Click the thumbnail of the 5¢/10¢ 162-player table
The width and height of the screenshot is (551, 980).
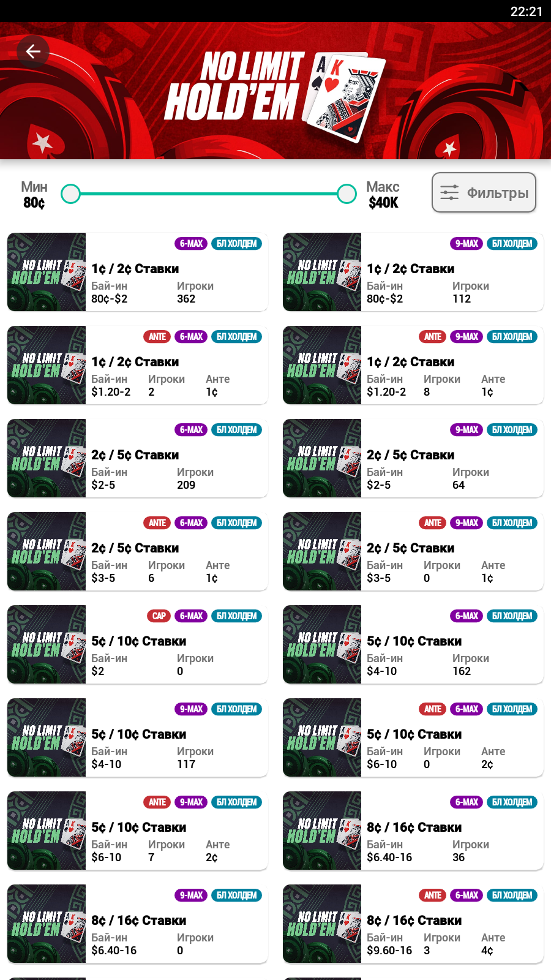(x=322, y=644)
